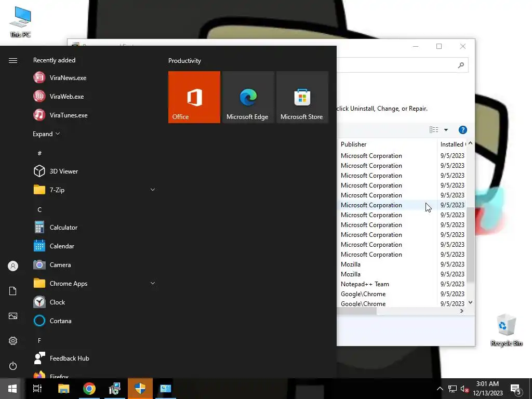Image resolution: width=532 pixels, height=399 pixels.
Task: Expand the Chrome Apps folder
Action: click(x=153, y=283)
